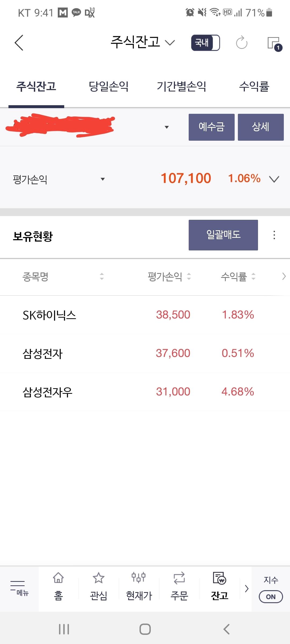The height and width of the screenshot is (644, 290).
Task: Switch to the 당일손익 tab
Action: click(x=109, y=87)
